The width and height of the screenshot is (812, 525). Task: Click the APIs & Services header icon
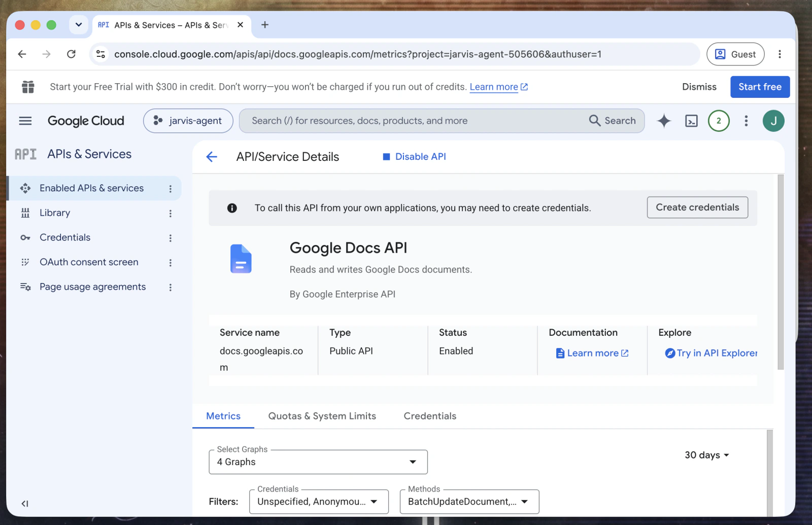[x=25, y=154]
